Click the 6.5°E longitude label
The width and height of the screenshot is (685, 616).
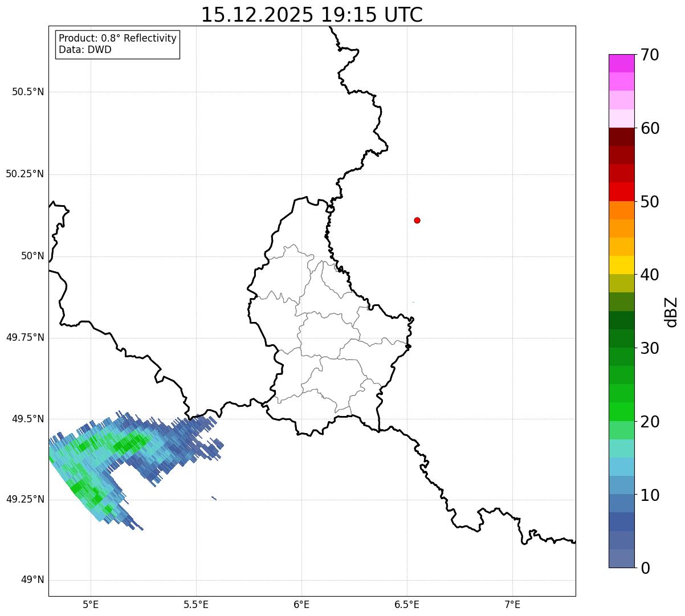[x=407, y=604]
